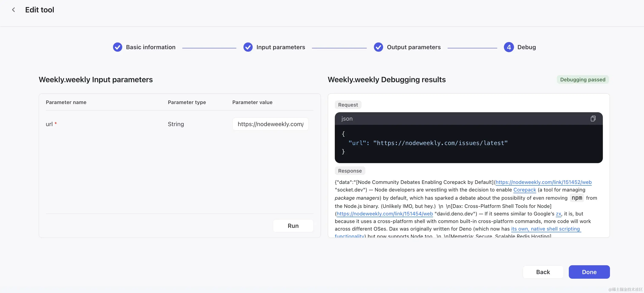The height and width of the screenshot is (293, 644).
Task: Copy the JSON request code
Action: (x=593, y=119)
